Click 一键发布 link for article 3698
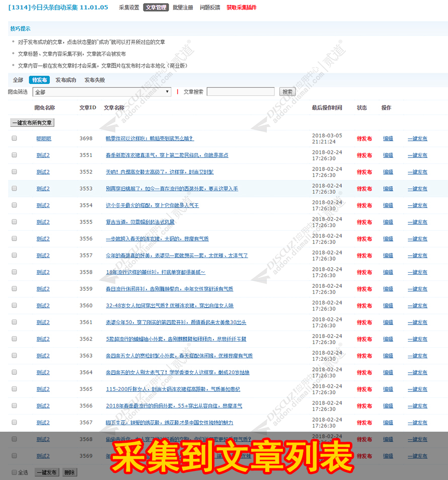448x480 pixels. click(x=417, y=139)
